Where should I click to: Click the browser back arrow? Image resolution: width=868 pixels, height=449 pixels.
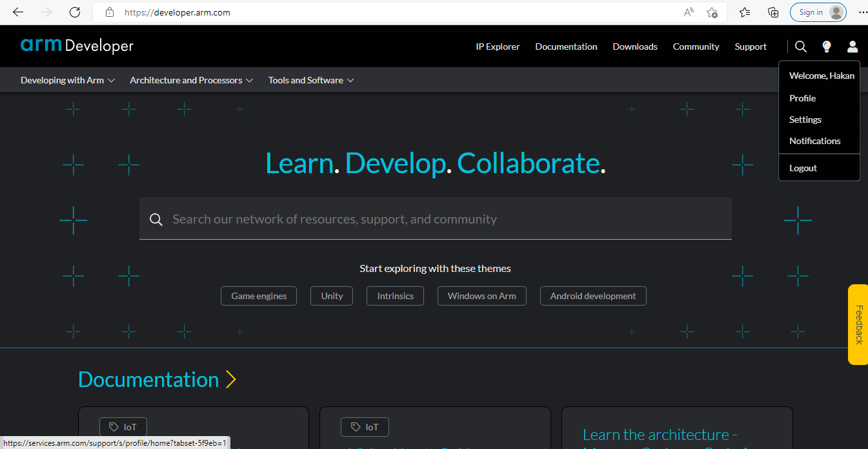point(18,12)
